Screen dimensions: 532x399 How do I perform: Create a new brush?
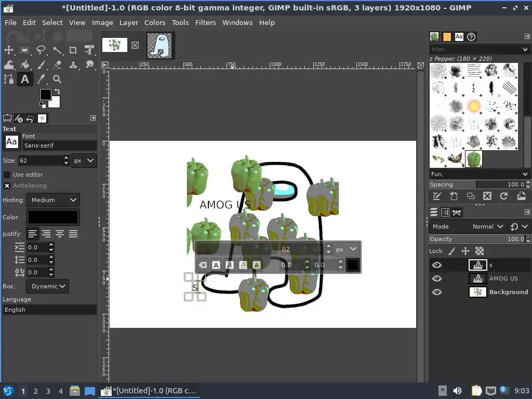(454, 196)
